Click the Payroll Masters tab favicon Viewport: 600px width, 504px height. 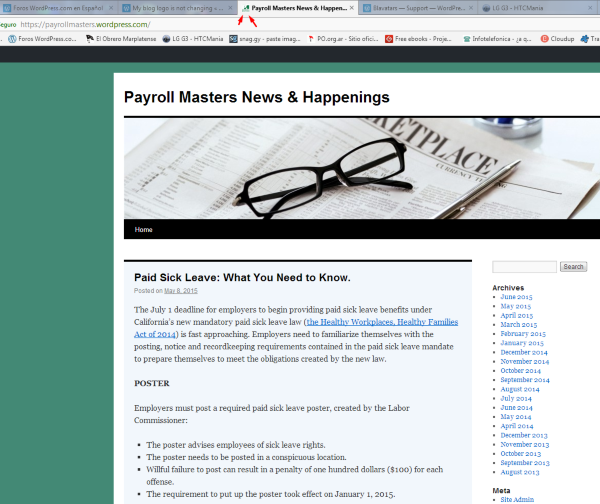tap(246, 8)
